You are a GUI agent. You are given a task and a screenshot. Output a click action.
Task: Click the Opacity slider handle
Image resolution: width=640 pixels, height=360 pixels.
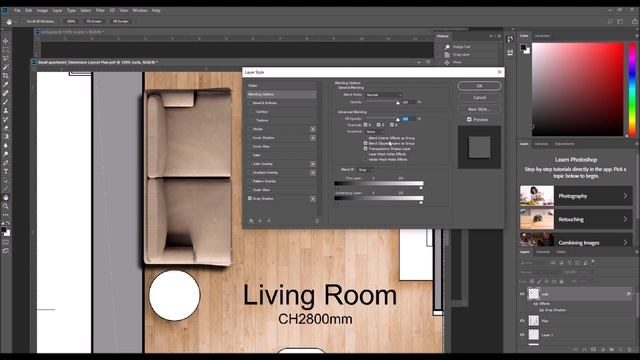coord(398,103)
